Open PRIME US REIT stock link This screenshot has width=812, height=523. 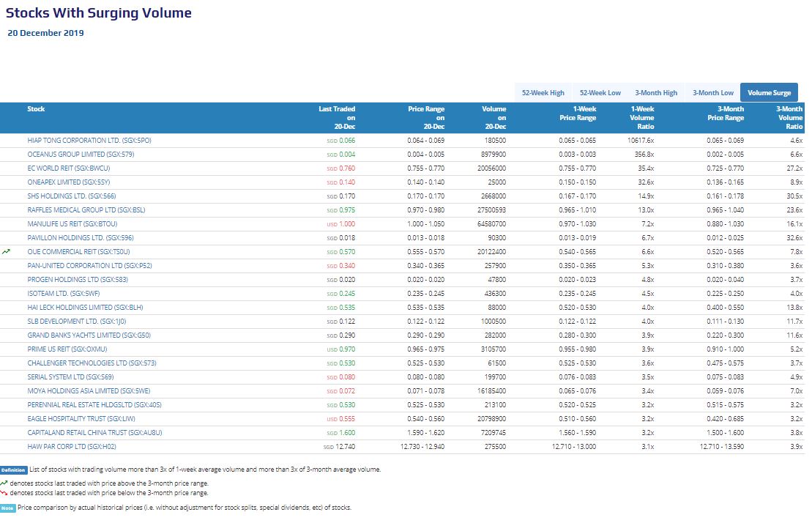pyautogui.click(x=67, y=349)
